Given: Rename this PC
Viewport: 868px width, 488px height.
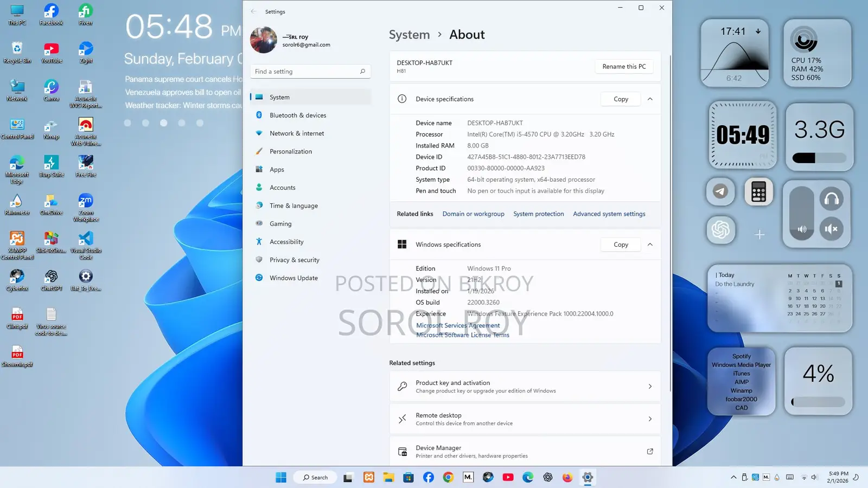Looking at the screenshot, I should point(624,67).
